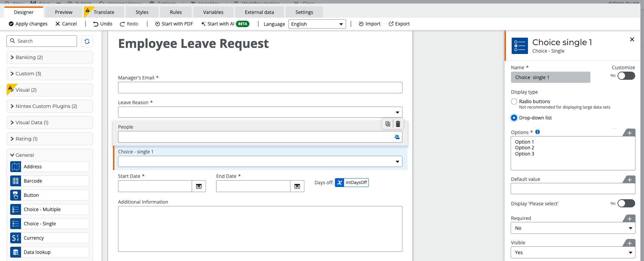Viewport: 644px width, 261px height.
Task: Toggle the Customize name switch
Action: click(x=626, y=76)
